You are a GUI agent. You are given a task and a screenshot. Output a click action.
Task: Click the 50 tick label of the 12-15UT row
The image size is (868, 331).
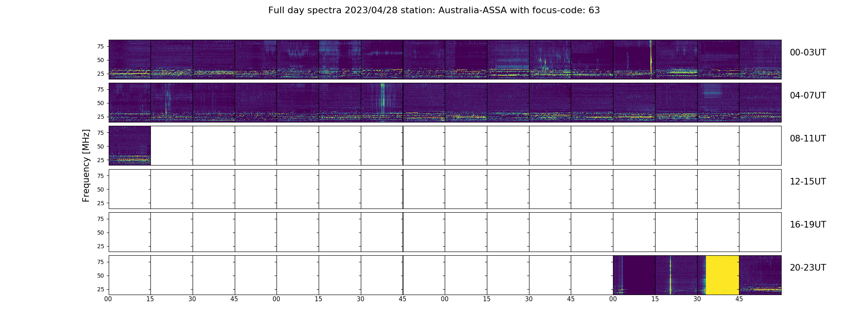100,189
